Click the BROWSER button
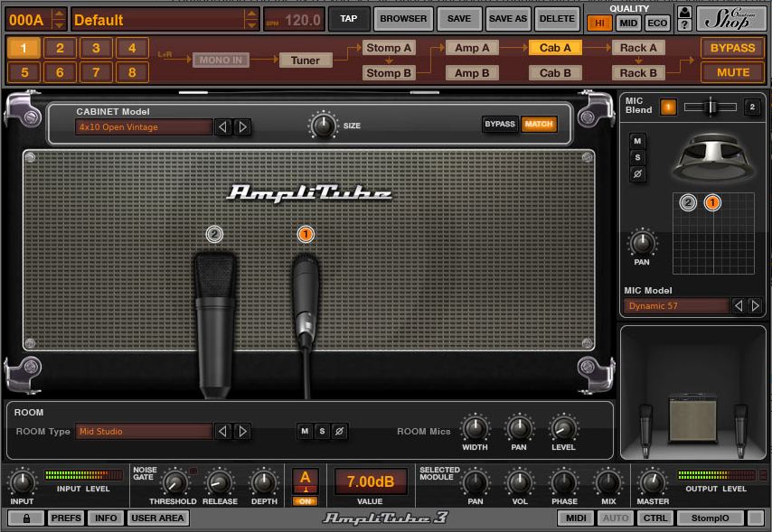The image size is (772, 532). pos(403,19)
